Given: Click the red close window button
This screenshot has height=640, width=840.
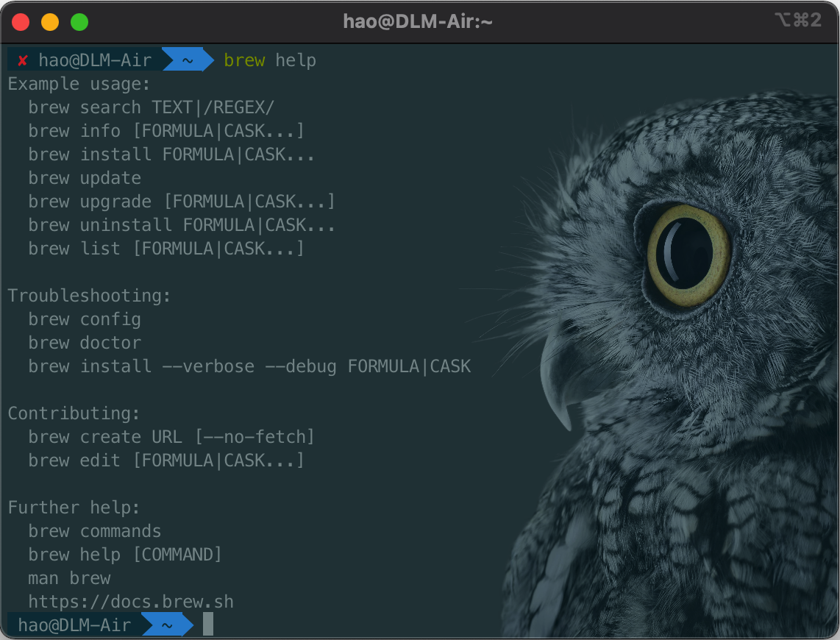Looking at the screenshot, I should [21, 22].
